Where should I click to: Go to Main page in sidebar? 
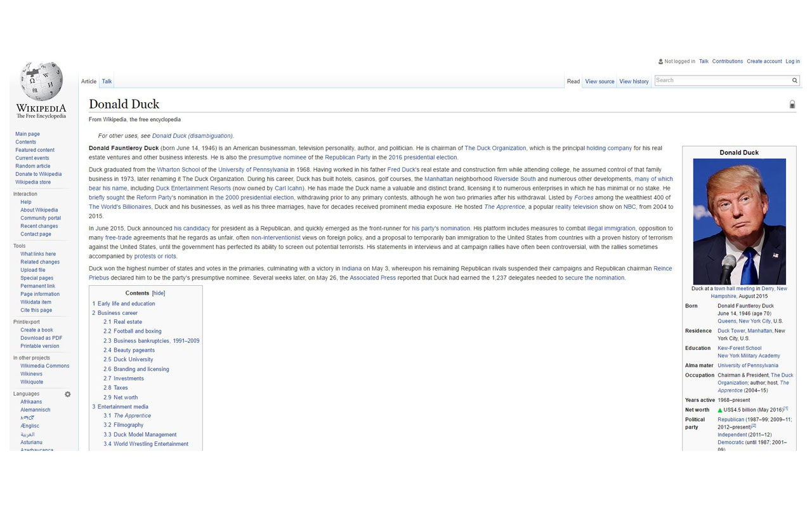(x=27, y=134)
